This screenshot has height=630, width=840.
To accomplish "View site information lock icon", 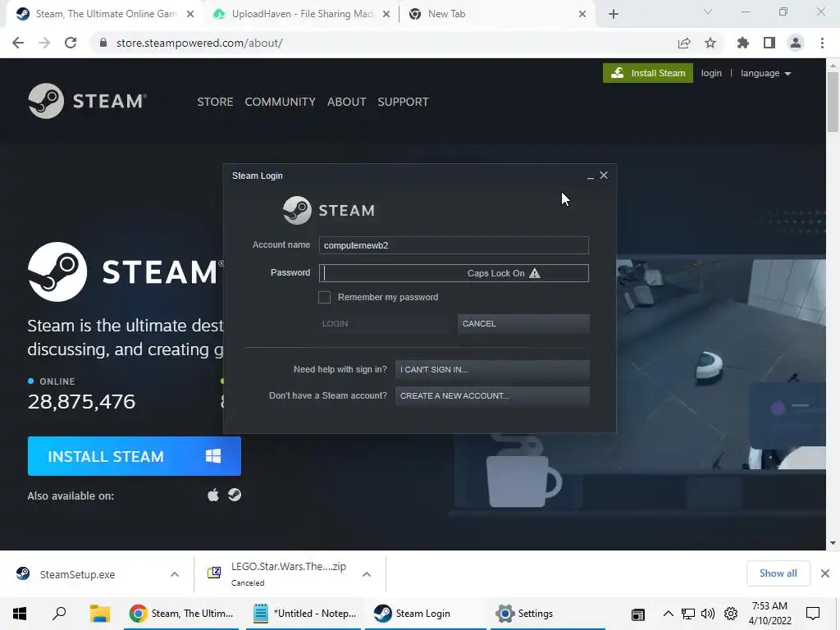I will pyautogui.click(x=103, y=43).
